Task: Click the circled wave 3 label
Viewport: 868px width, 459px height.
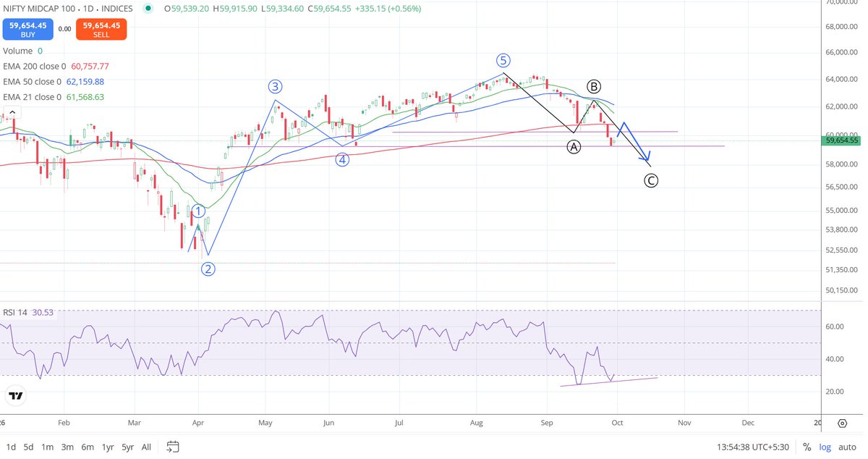Action: (275, 86)
